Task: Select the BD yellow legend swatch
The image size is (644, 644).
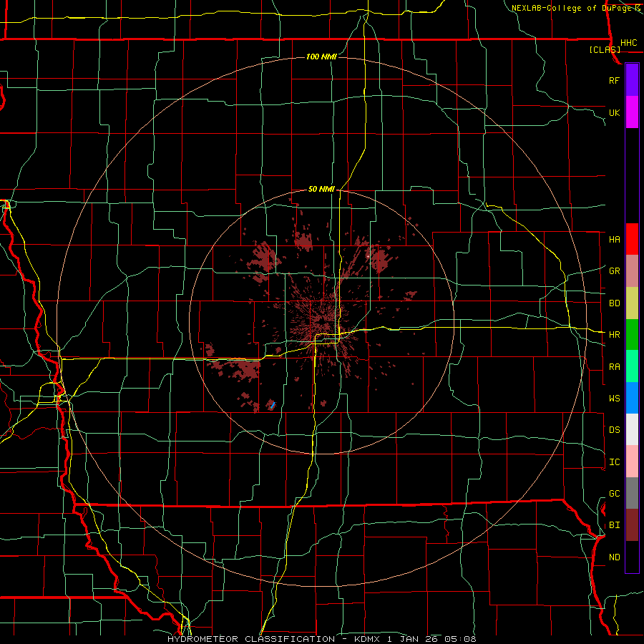Action: [x=632, y=303]
